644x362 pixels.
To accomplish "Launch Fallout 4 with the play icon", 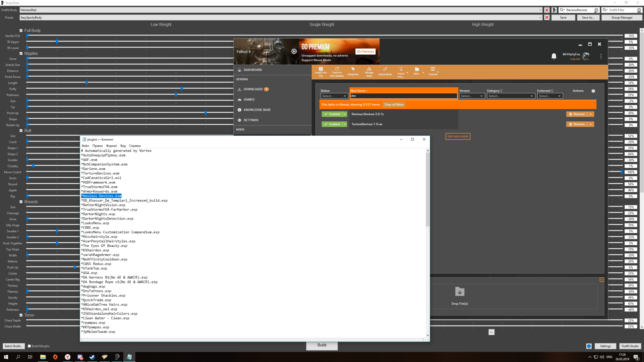I will coord(294,51).
